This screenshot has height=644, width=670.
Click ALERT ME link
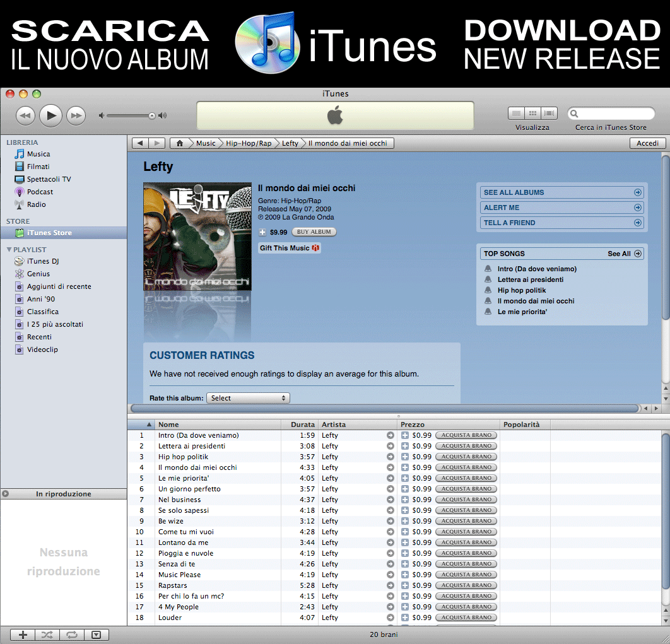(x=561, y=208)
